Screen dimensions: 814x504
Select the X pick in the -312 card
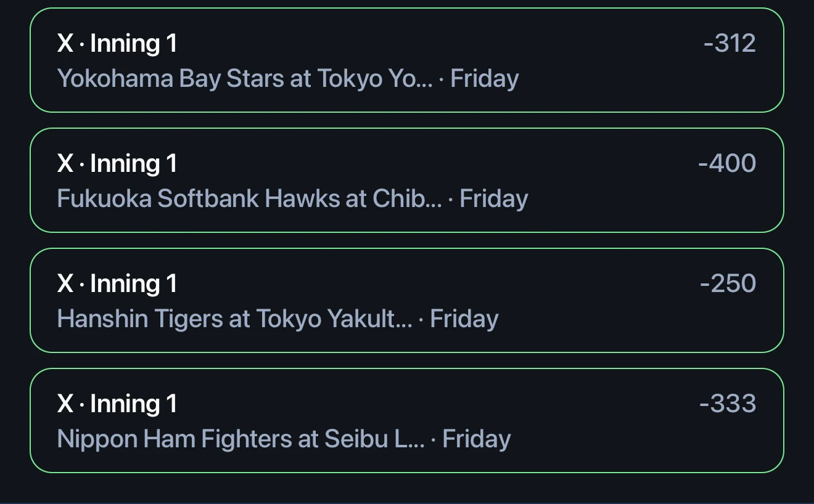click(x=65, y=43)
